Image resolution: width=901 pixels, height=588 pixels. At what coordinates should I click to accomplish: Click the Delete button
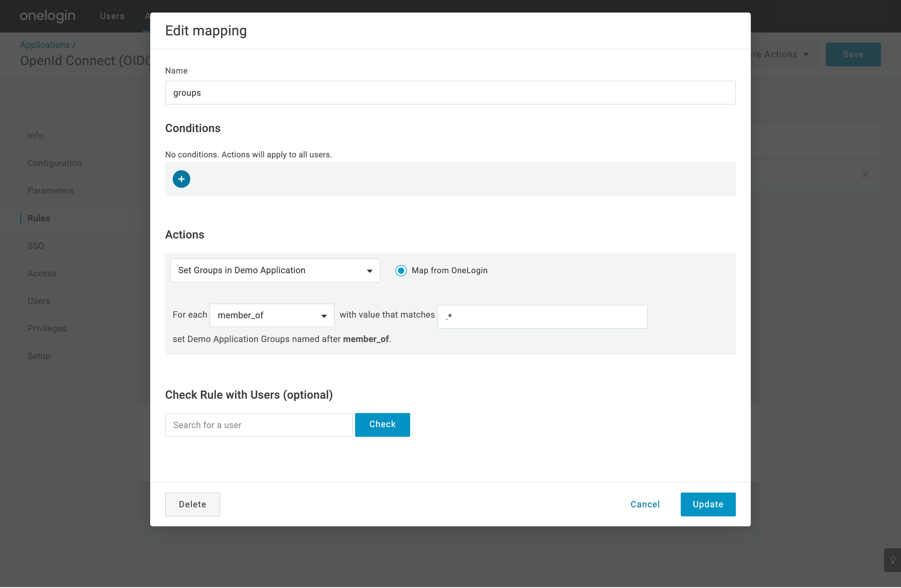click(x=192, y=504)
